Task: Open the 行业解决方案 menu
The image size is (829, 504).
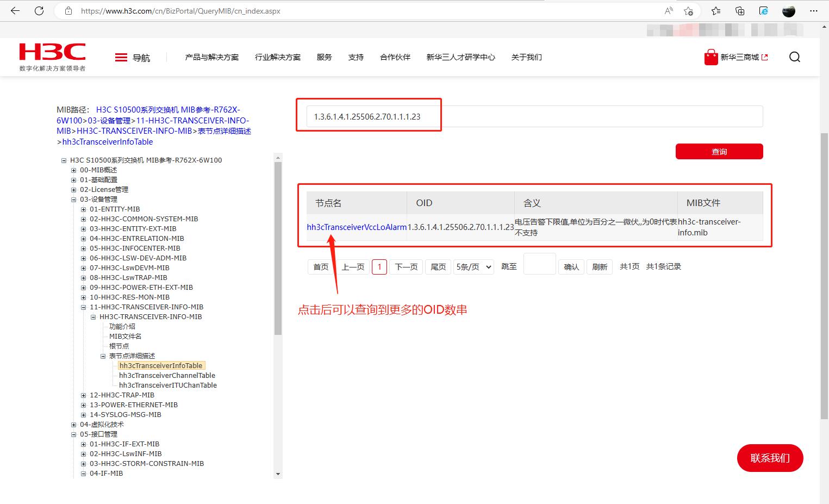Action: [278, 57]
